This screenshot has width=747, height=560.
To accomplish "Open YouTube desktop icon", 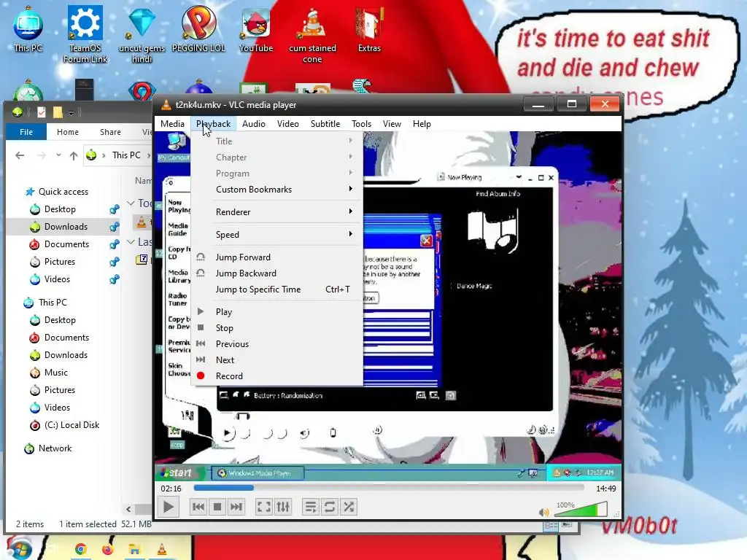I will (256, 29).
